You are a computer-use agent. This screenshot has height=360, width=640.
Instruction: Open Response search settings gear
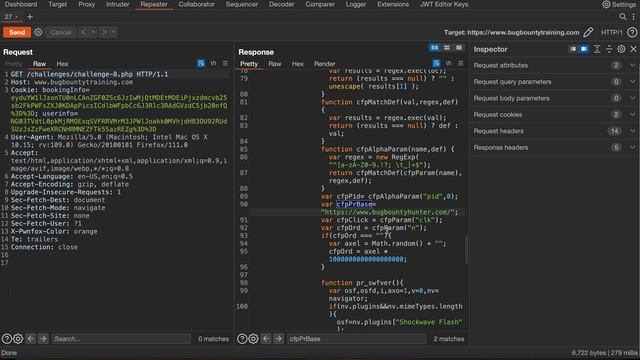253,339
